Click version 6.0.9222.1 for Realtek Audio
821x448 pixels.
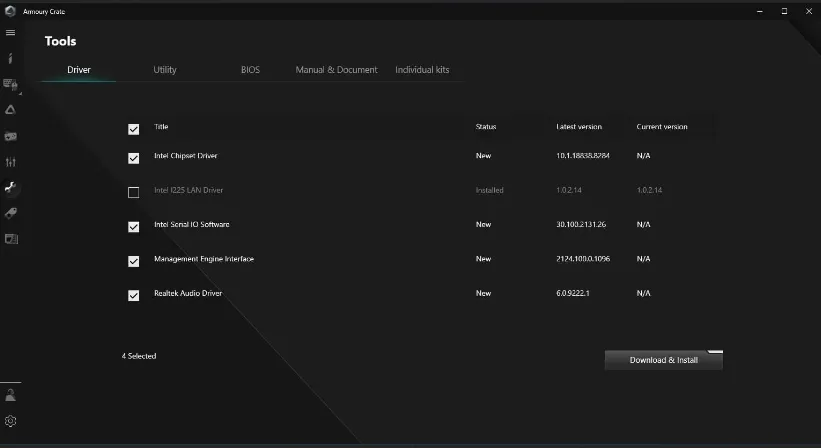pos(572,293)
